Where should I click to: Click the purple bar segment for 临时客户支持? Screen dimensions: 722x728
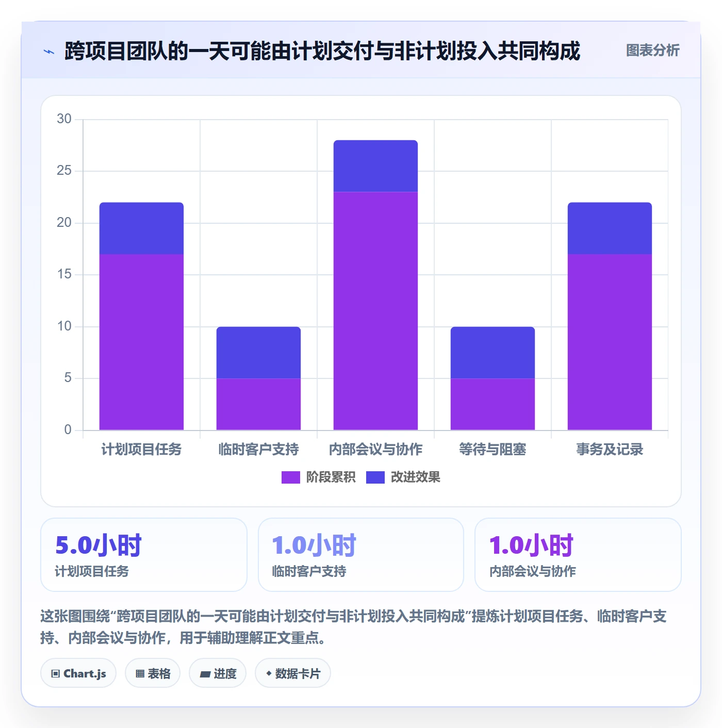[258, 404]
